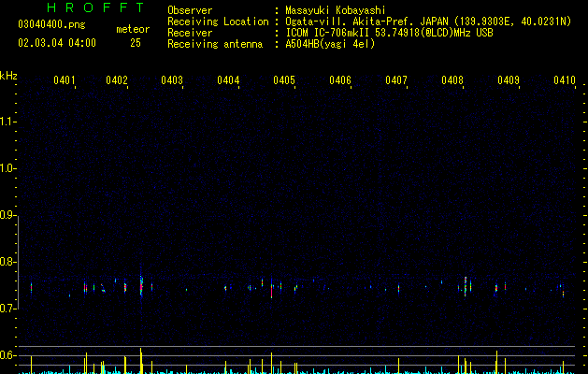This screenshot has height=374, width=588.
Task: Click the HROFFT title text
Action: point(96,7)
